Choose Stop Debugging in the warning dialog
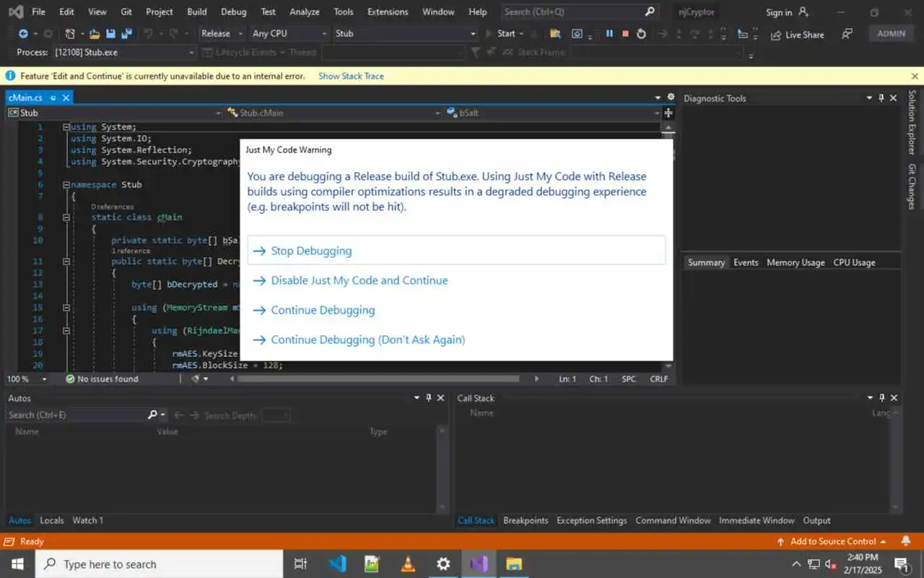The height and width of the screenshot is (578, 924). (456, 251)
